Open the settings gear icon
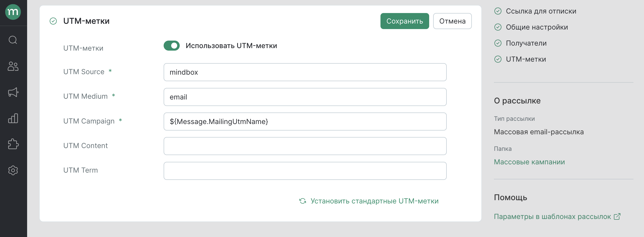This screenshot has height=237, width=644. [x=13, y=170]
